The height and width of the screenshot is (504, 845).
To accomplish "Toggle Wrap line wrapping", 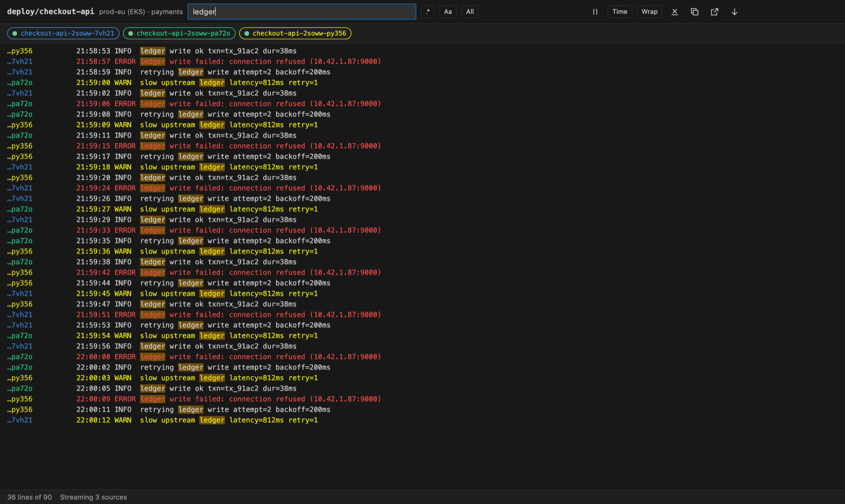I will coord(650,12).
